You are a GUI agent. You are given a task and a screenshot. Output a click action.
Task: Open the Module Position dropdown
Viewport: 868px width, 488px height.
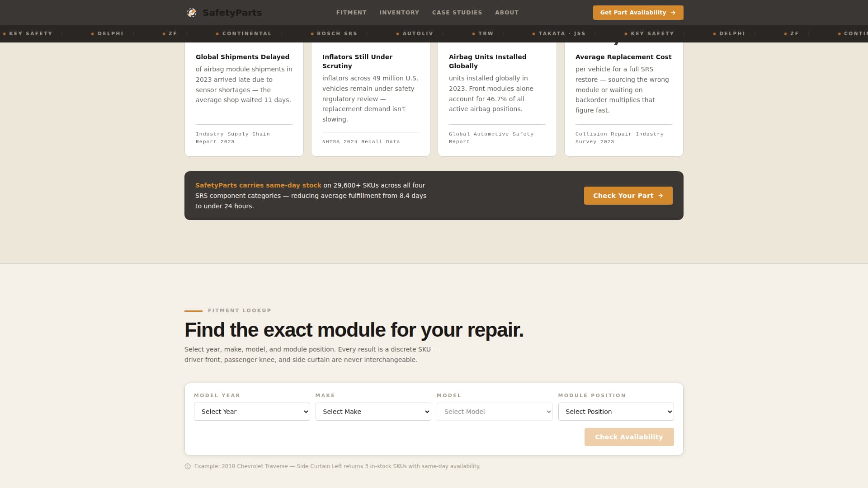click(616, 412)
